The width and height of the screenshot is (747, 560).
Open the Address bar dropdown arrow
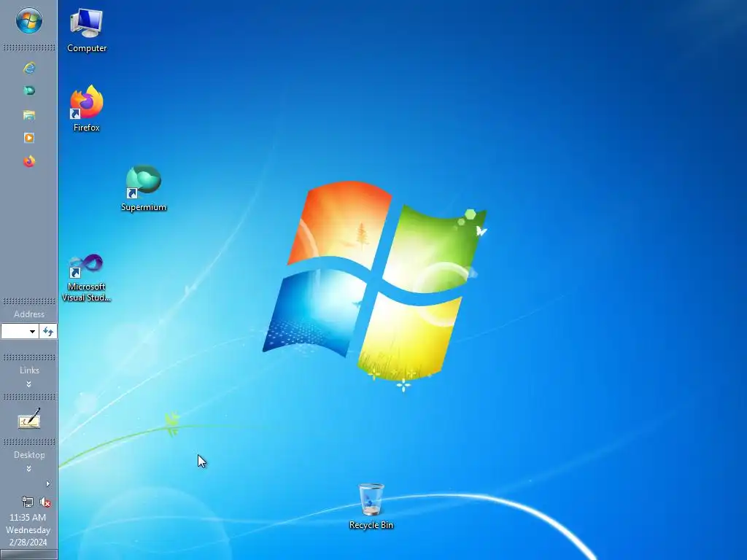(x=32, y=332)
